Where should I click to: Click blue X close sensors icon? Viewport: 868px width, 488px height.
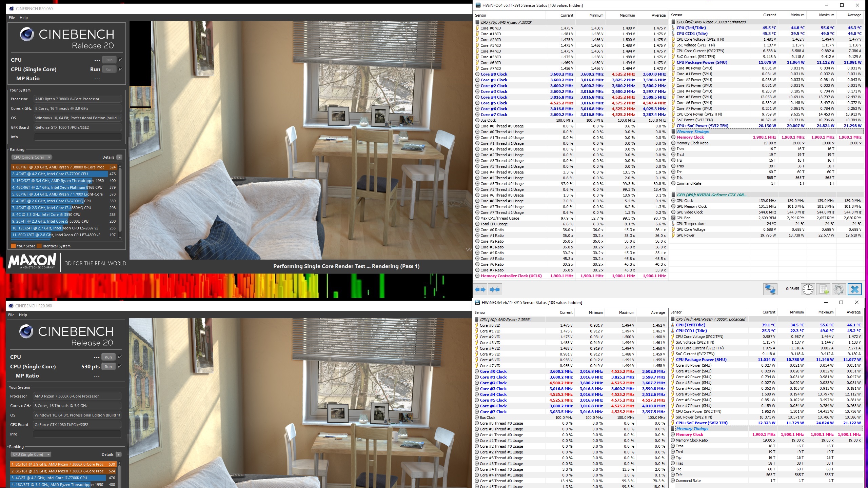pos(854,289)
